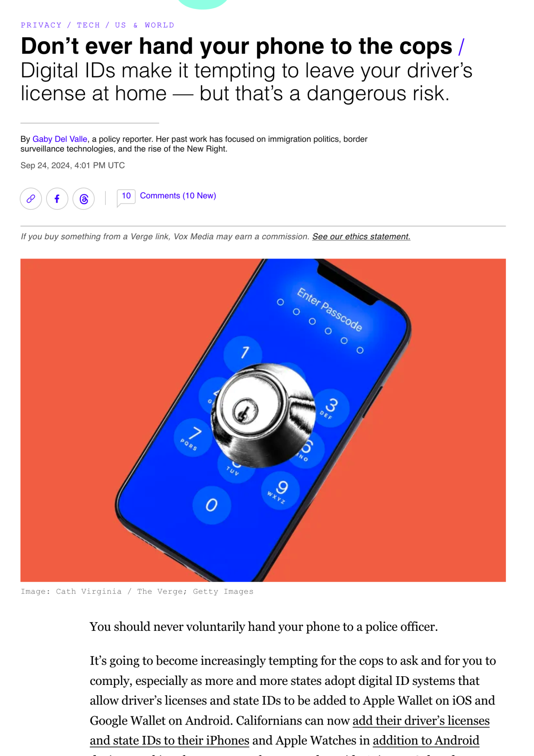Click the Sep 24, 2024 timestamp

[x=73, y=165]
